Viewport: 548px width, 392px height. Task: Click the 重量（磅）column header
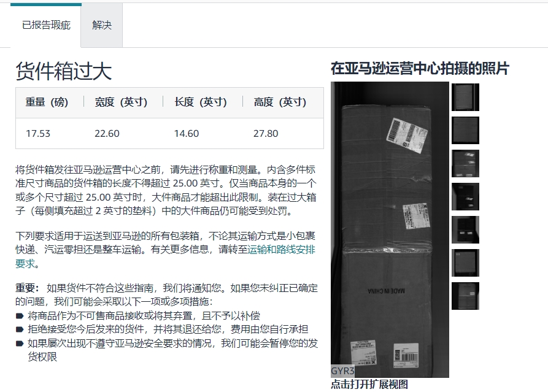pos(48,102)
